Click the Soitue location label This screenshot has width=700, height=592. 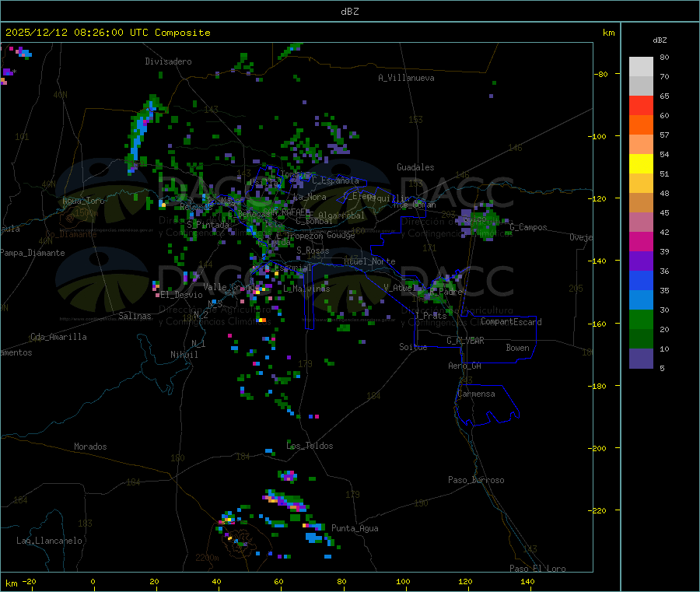pyautogui.click(x=413, y=347)
